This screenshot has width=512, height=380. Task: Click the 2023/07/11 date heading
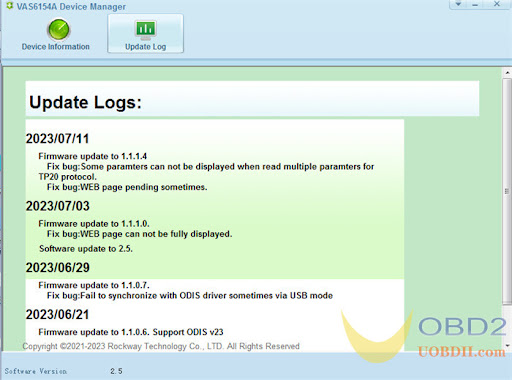57,139
